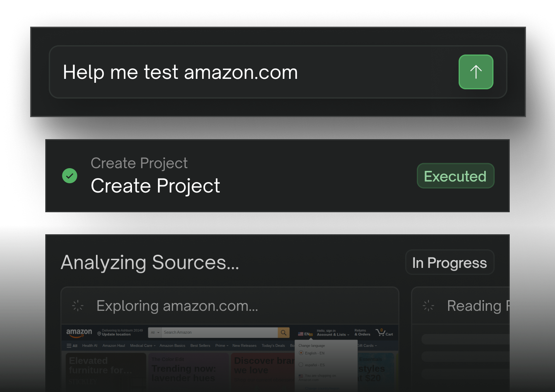Screen dimensions: 555x392
Task: Submit prompt with green arrow button
Action: [476, 72]
